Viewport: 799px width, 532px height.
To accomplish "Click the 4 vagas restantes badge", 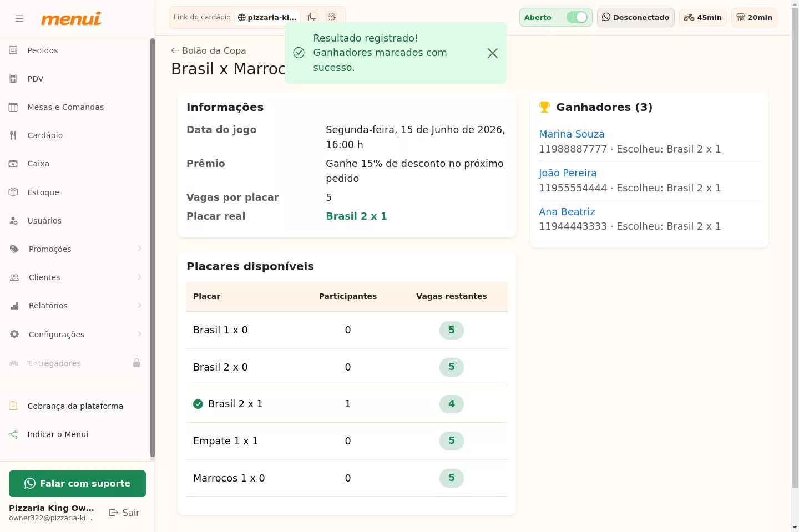I will (x=452, y=404).
